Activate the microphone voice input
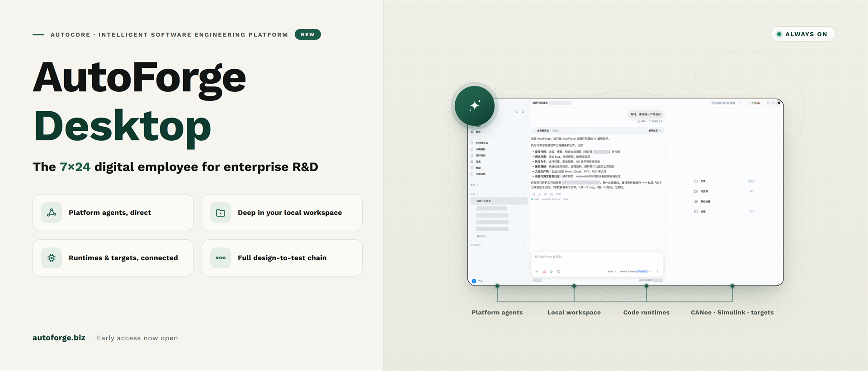This screenshot has width=868, height=371. [552, 271]
